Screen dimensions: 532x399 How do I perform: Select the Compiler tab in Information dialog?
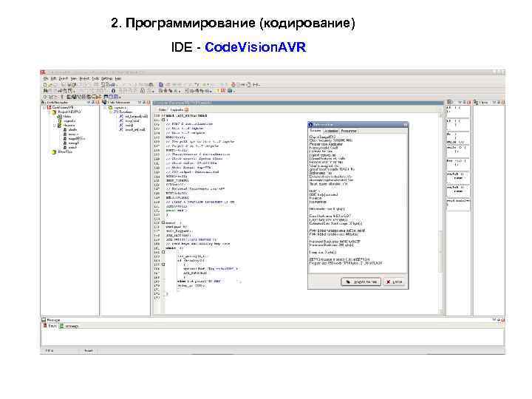tap(316, 131)
